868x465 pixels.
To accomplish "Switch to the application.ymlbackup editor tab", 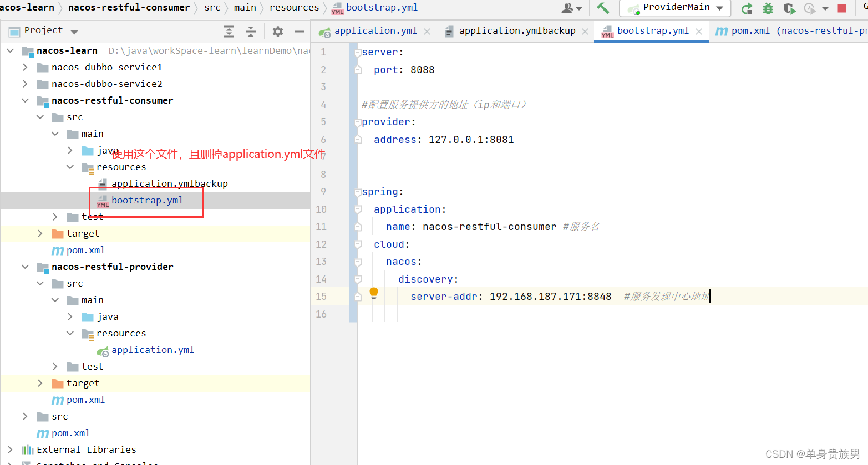I will click(517, 31).
